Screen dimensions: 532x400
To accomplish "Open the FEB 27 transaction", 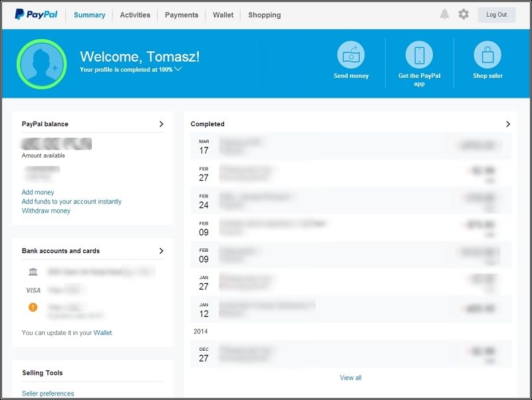I will click(x=351, y=173).
